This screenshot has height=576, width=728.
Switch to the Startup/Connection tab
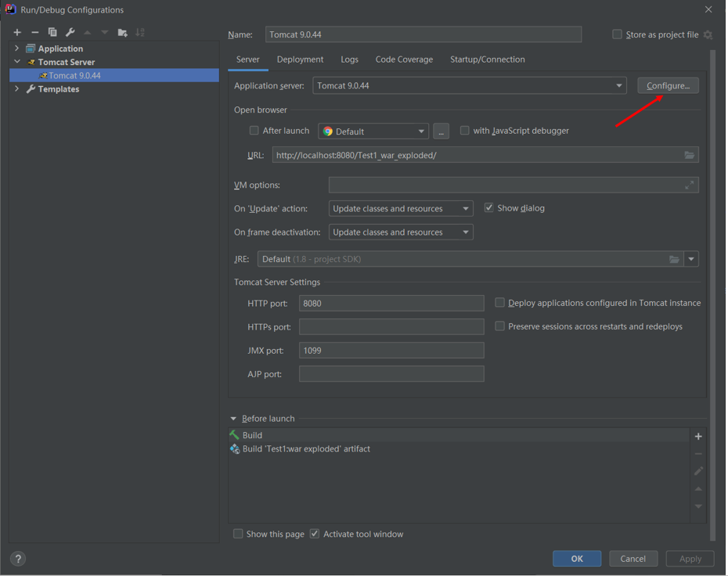click(x=488, y=59)
